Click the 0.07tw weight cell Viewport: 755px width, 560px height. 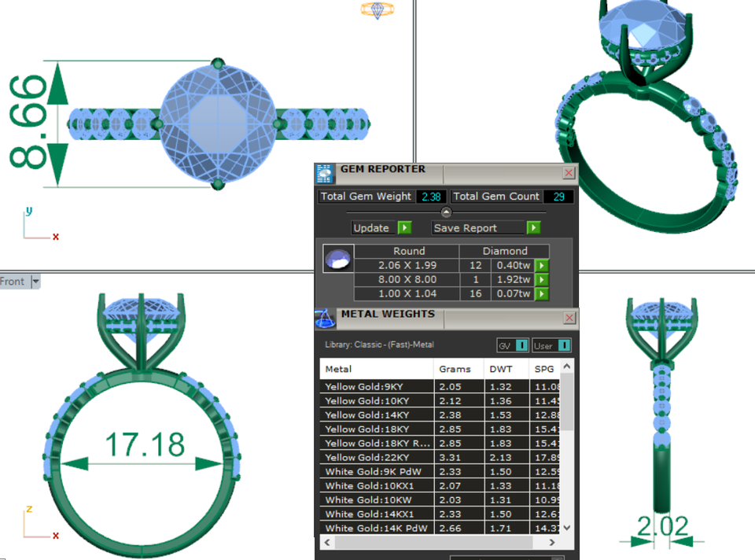(x=513, y=293)
